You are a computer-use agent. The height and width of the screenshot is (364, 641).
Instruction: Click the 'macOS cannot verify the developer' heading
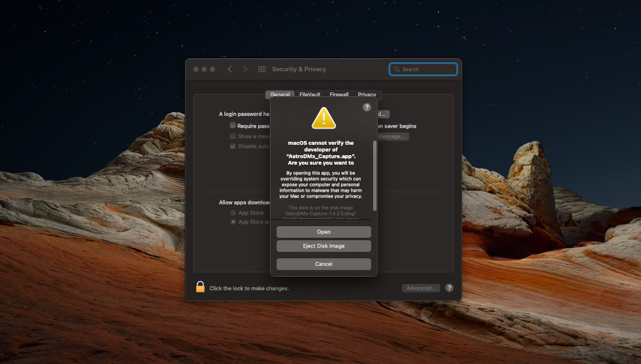(x=321, y=153)
